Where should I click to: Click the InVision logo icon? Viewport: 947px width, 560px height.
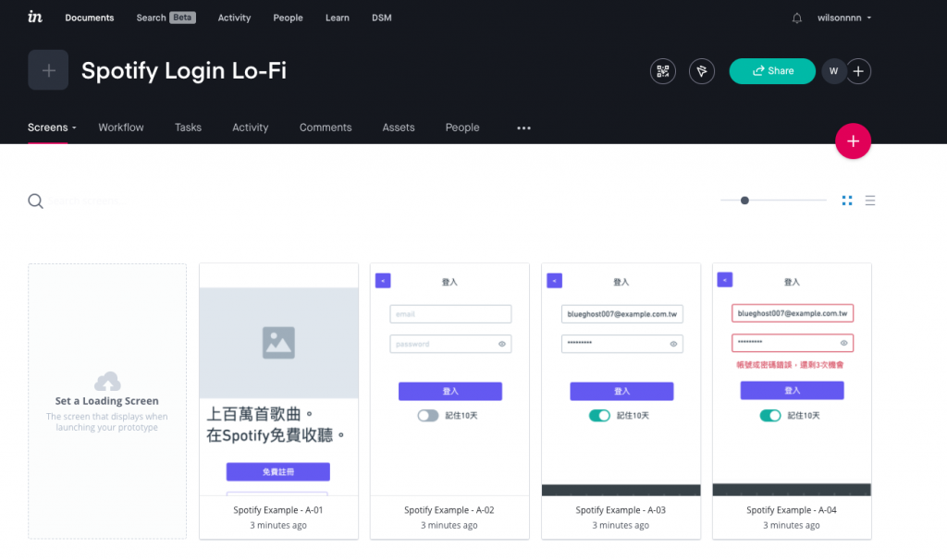(35, 17)
